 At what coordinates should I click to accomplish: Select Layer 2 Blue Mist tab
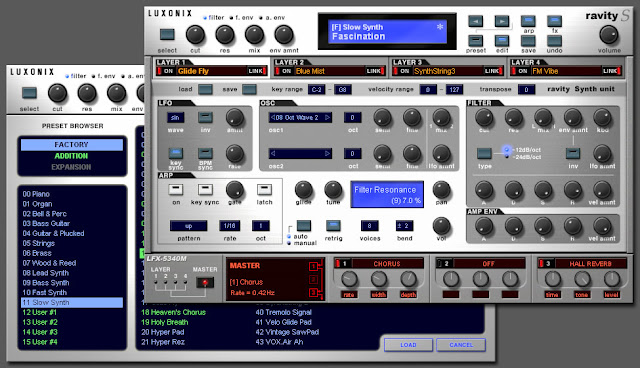coord(329,71)
